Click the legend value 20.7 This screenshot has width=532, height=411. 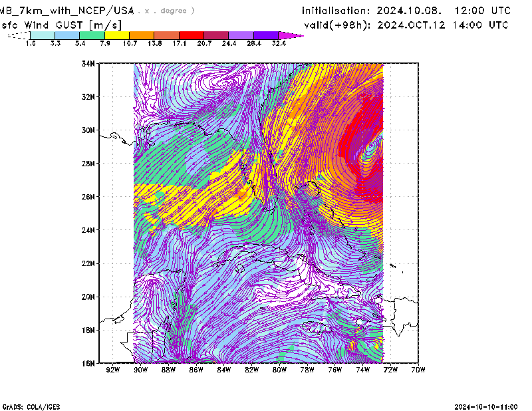click(204, 43)
